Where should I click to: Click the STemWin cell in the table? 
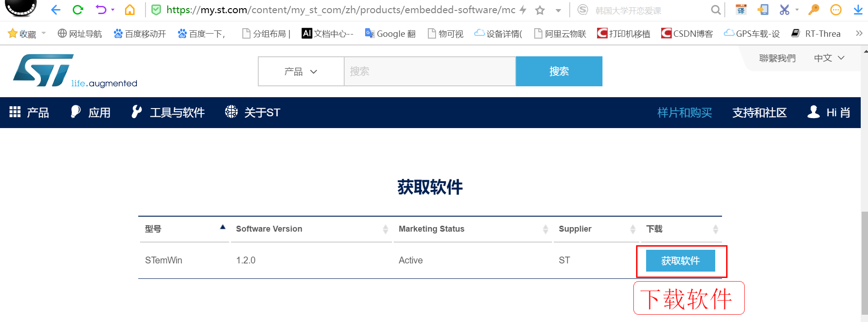164,260
